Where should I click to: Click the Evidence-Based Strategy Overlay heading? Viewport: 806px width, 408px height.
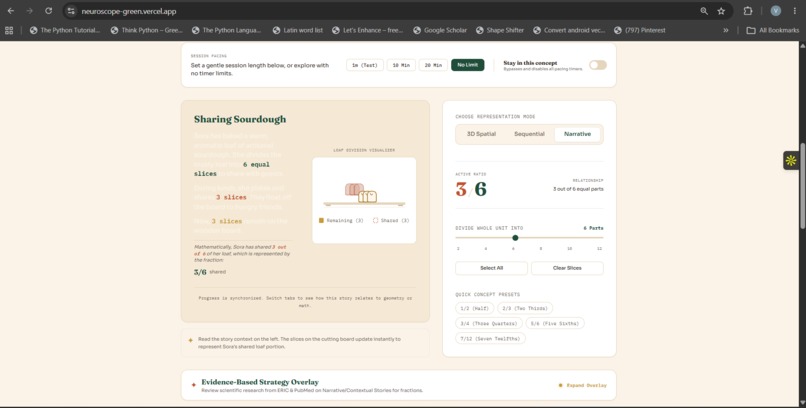260,382
